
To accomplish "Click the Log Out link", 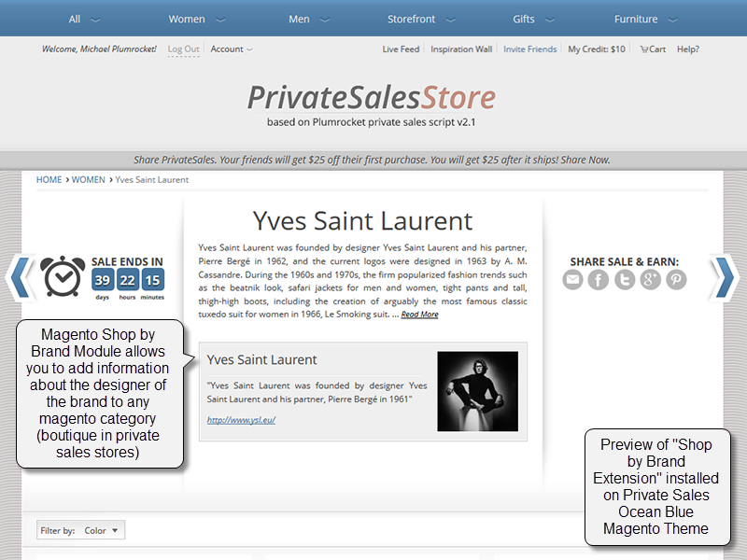I will (183, 49).
